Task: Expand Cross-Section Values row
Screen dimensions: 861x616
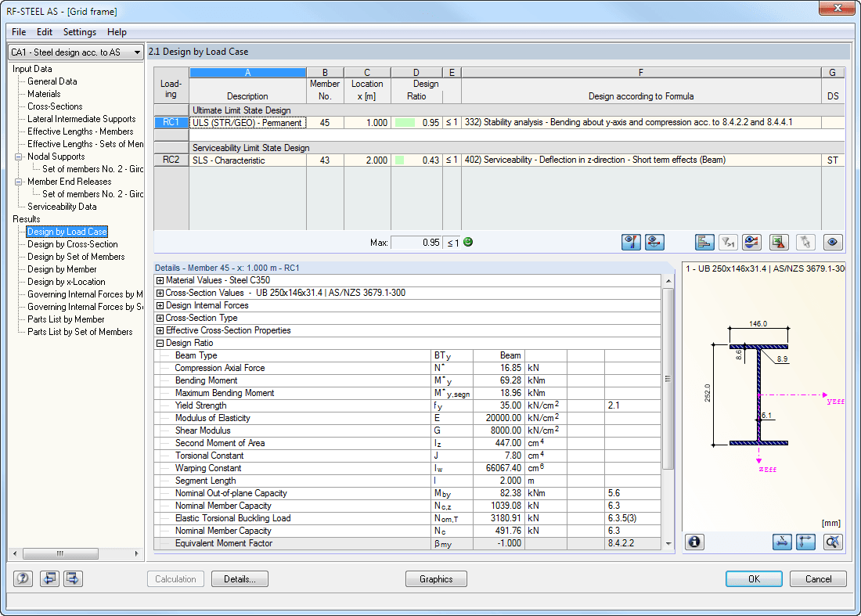Action: click(x=160, y=294)
